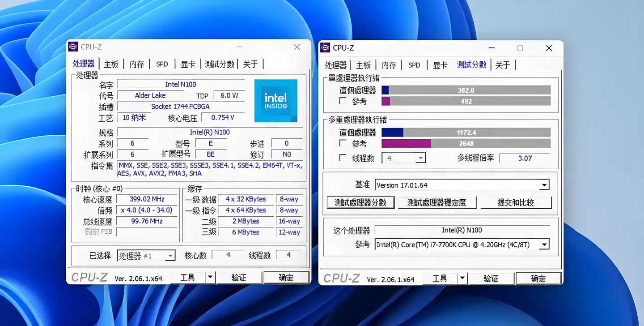This screenshot has height=326, width=644.
Task: Click single-thread score bar showing 382.0
Action: click(466, 90)
